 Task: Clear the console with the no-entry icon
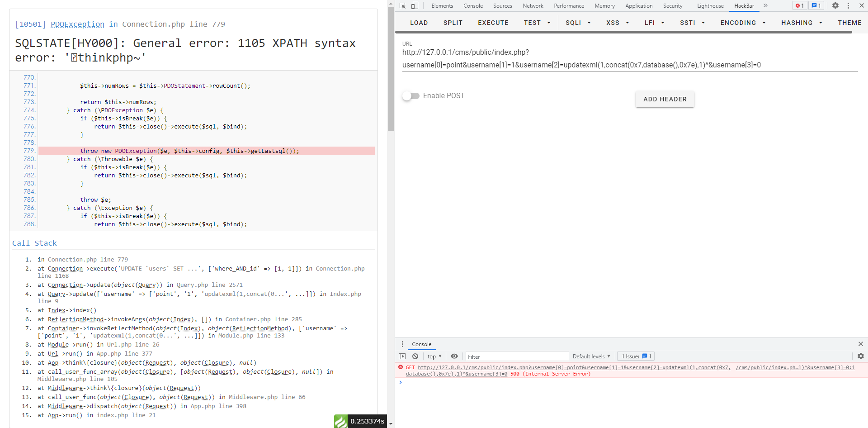click(415, 356)
